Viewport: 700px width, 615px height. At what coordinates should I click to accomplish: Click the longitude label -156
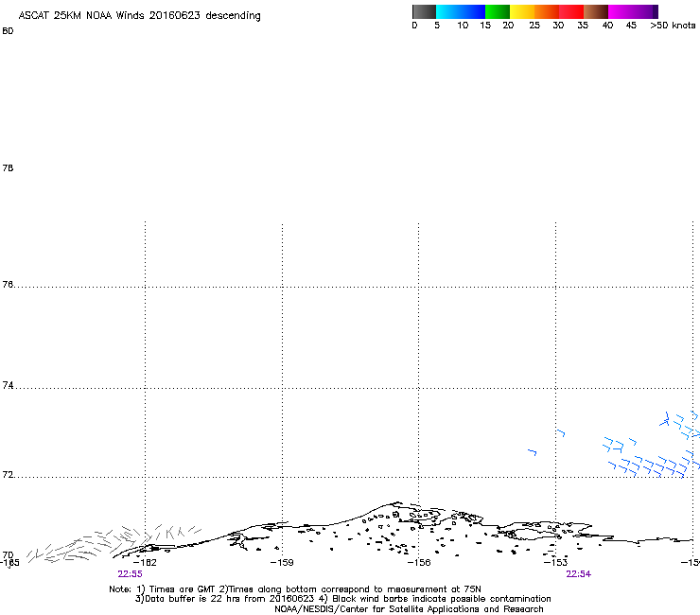tap(419, 562)
